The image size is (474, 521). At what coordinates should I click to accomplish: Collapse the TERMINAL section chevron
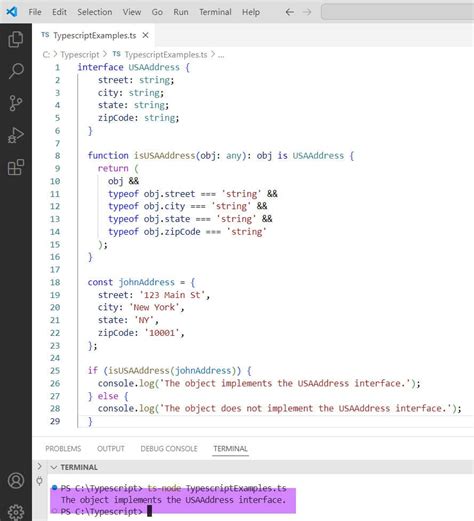(54, 467)
